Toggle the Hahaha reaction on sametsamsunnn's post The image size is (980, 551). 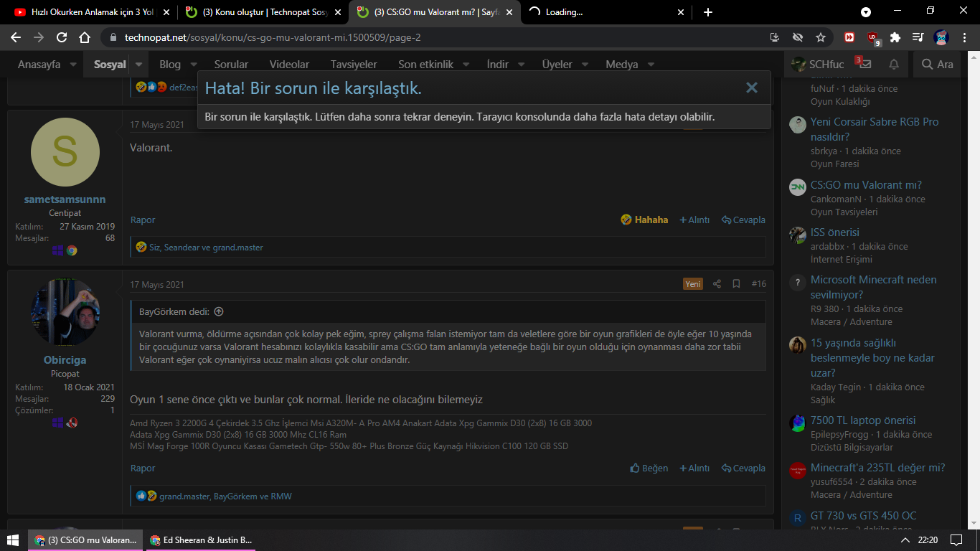click(x=644, y=220)
